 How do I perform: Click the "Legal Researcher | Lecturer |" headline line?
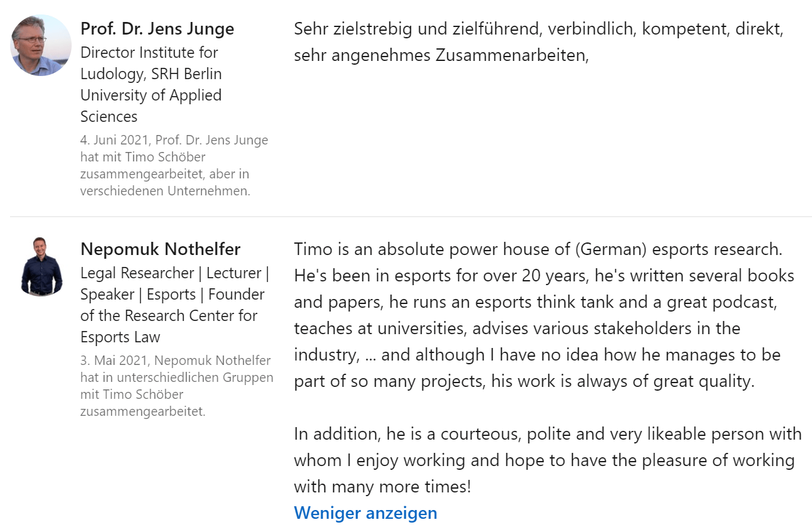tap(174, 273)
